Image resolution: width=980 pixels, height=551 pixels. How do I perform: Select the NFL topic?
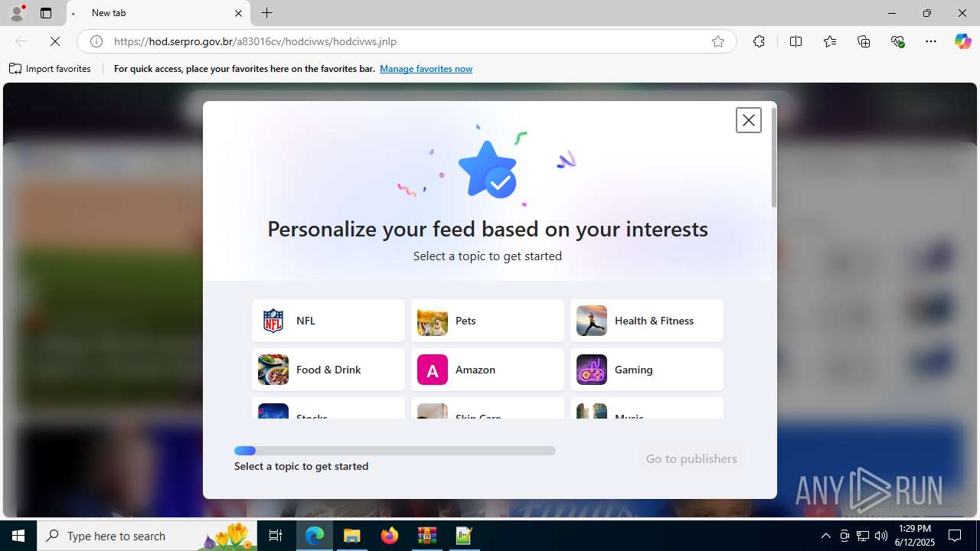[x=328, y=321]
